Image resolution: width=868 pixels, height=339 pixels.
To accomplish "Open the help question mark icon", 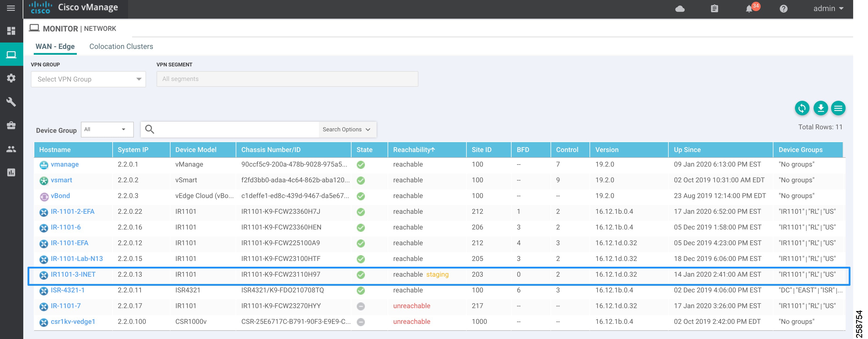I will [783, 9].
